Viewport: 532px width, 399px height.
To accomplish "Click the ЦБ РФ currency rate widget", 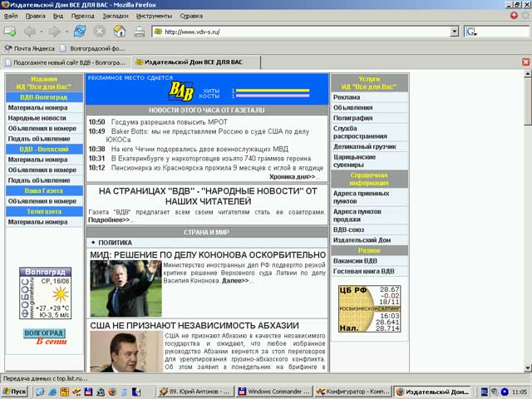I will coord(369,308).
